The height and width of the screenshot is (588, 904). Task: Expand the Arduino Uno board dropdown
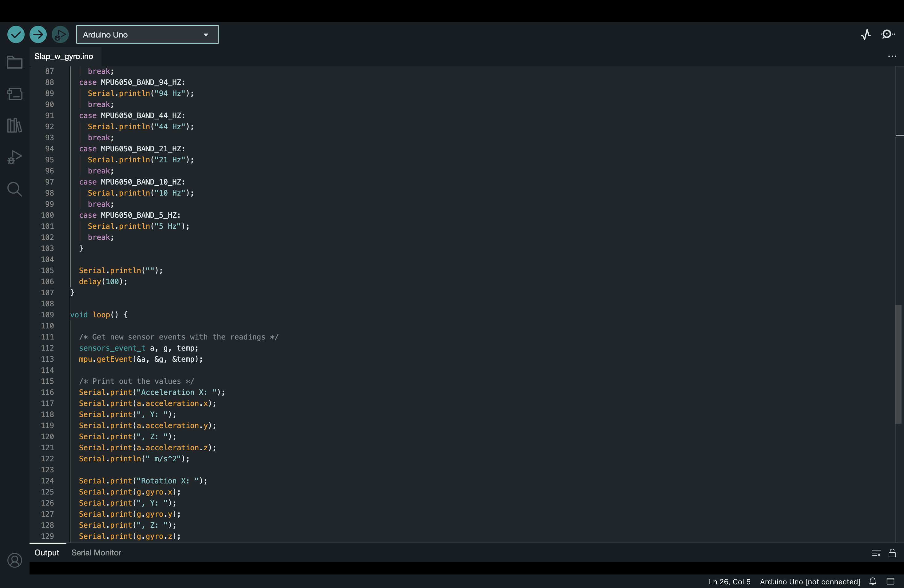147,34
